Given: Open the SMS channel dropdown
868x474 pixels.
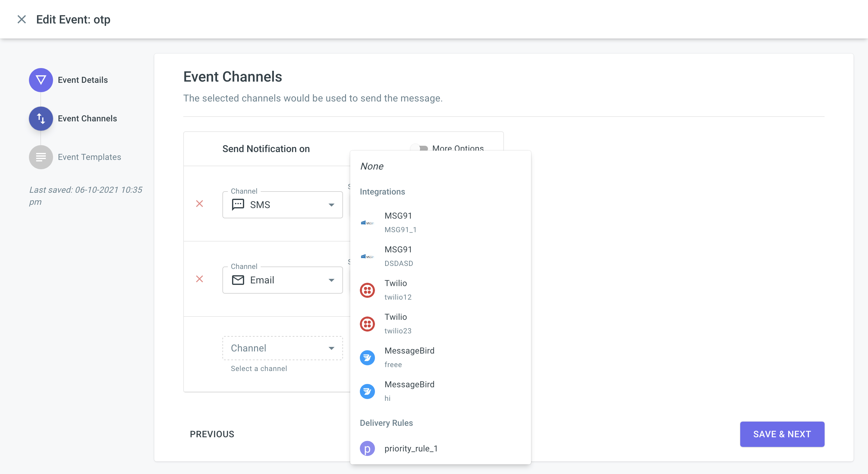Looking at the screenshot, I should pos(282,205).
